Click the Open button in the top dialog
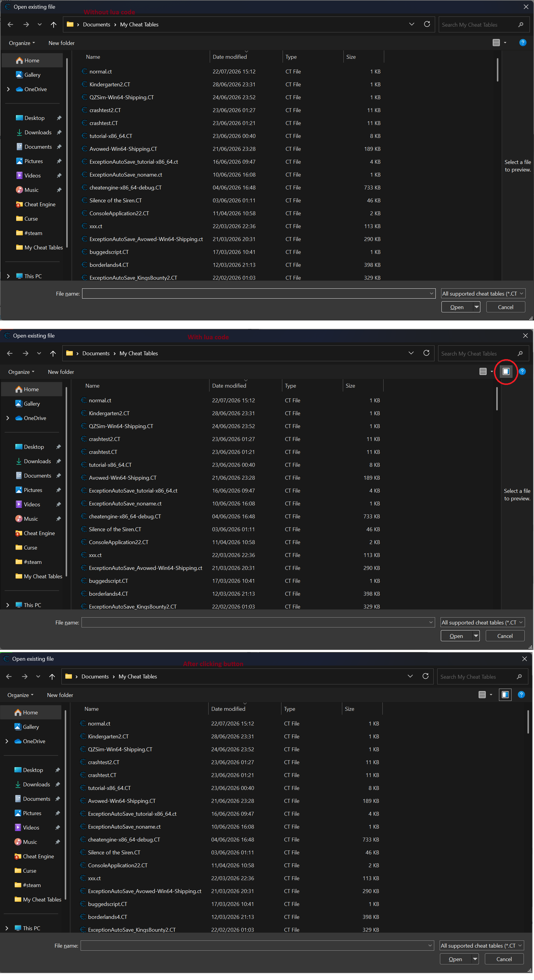The width and height of the screenshot is (534, 980). click(x=457, y=307)
